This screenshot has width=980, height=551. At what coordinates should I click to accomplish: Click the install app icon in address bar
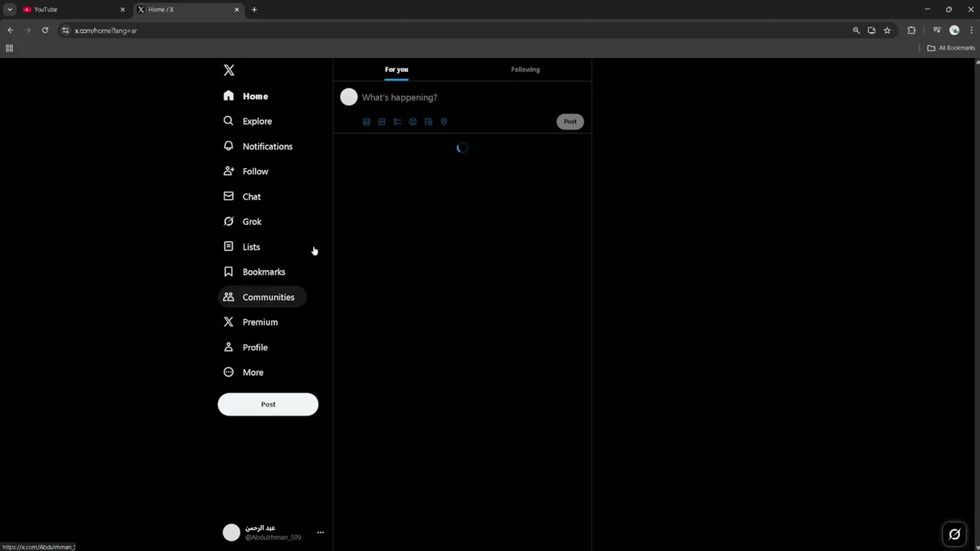(x=871, y=31)
